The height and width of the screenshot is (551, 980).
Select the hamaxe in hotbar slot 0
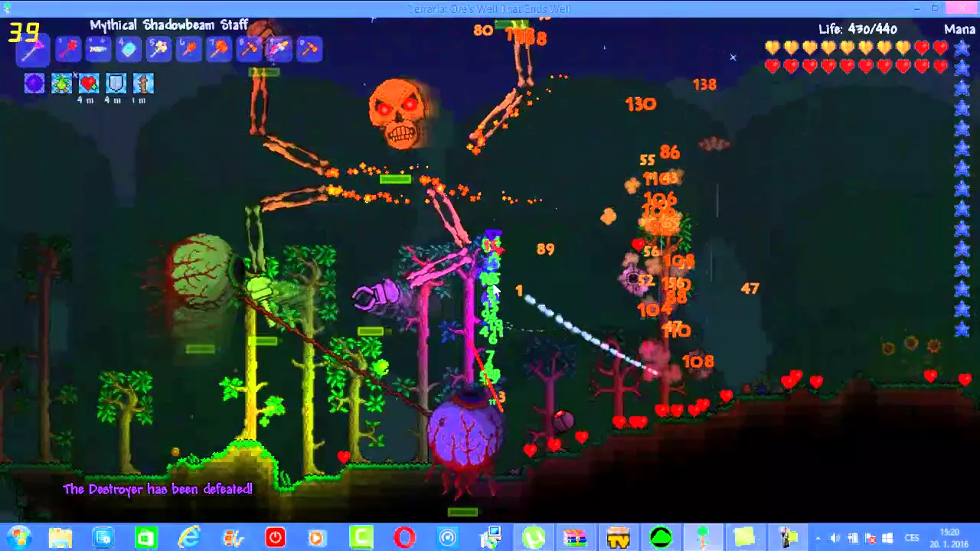[309, 50]
